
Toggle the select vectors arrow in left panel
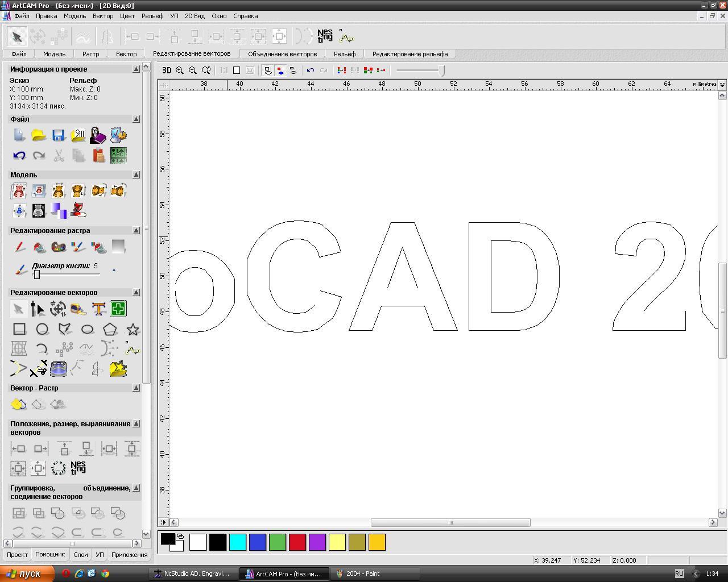pyautogui.click(x=18, y=309)
